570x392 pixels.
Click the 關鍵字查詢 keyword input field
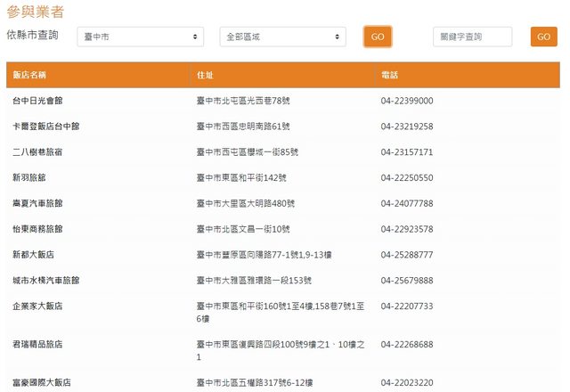tap(473, 37)
